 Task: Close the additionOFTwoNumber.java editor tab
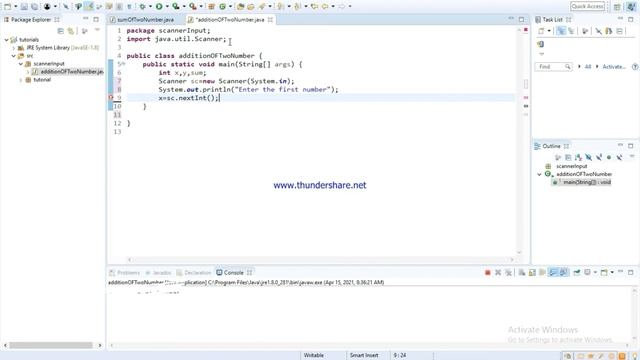pos(270,20)
